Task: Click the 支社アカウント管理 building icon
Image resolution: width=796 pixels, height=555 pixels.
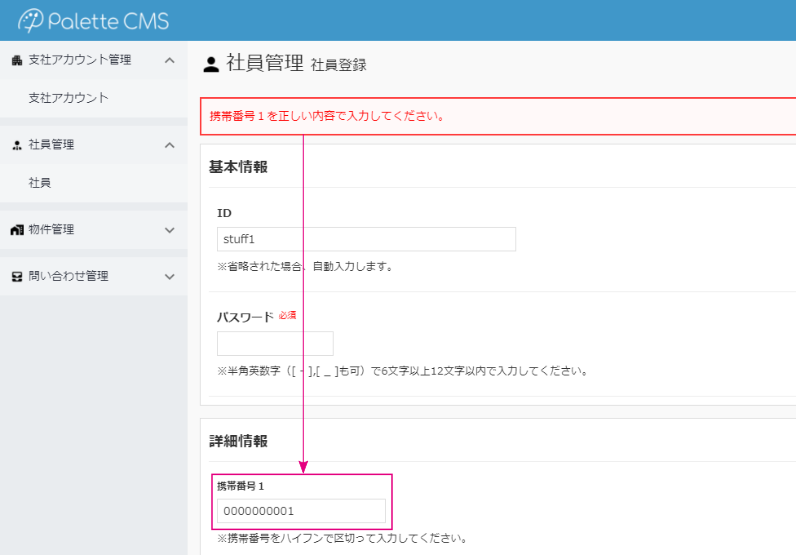Action: 16,60
